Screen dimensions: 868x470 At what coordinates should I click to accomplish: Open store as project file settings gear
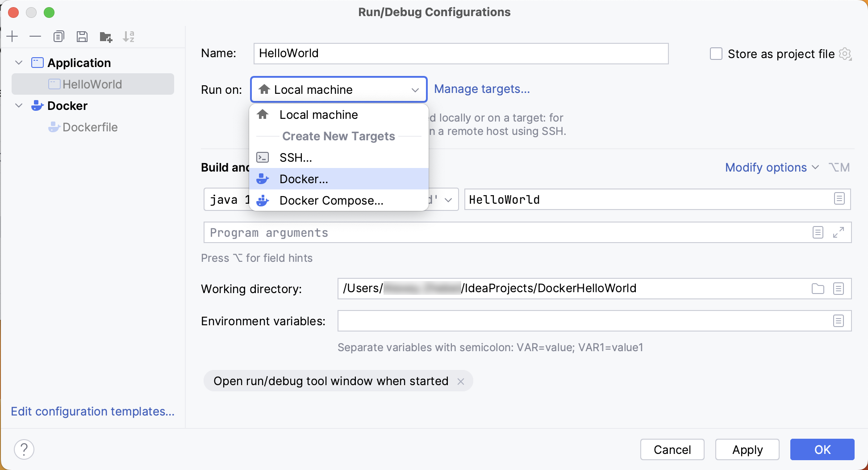(845, 54)
